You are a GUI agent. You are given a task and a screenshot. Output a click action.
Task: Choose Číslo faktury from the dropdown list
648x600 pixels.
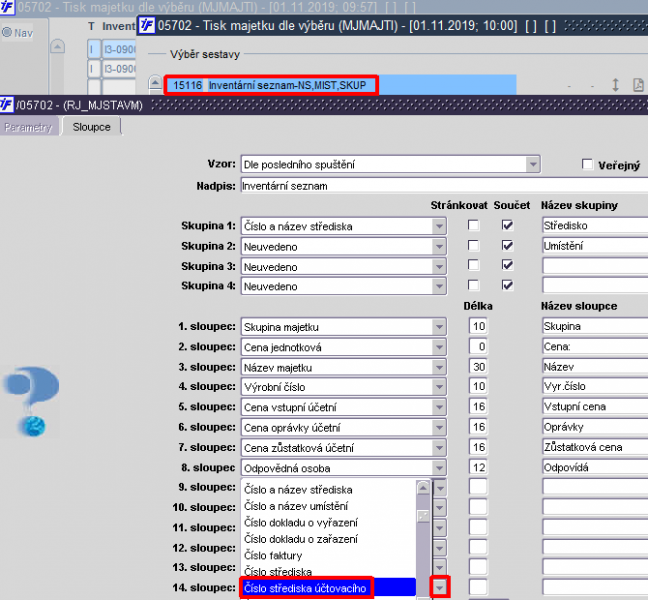click(x=273, y=556)
